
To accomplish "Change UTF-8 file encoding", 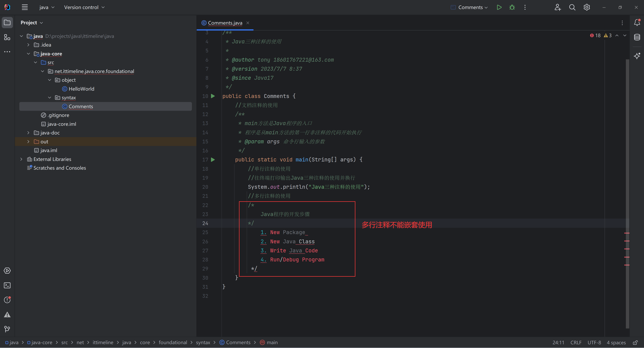I will (594, 342).
